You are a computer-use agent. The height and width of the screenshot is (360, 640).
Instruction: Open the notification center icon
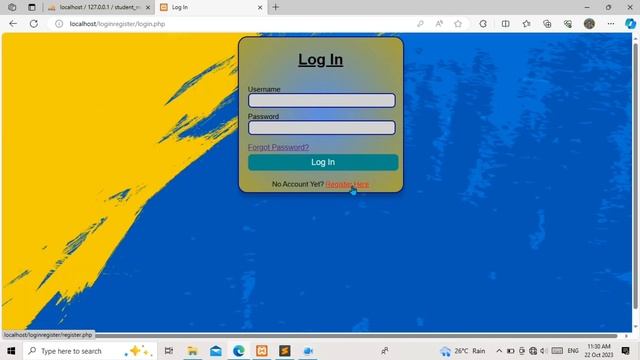click(625, 351)
